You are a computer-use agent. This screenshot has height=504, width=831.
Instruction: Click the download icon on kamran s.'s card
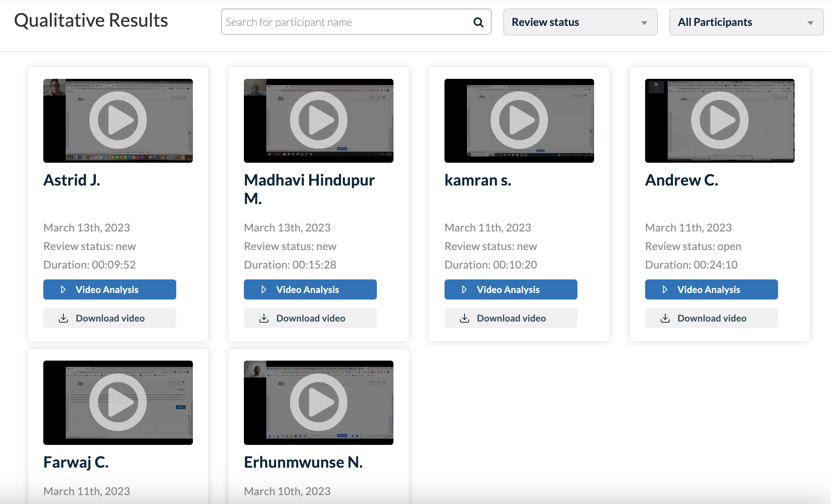coord(465,318)
